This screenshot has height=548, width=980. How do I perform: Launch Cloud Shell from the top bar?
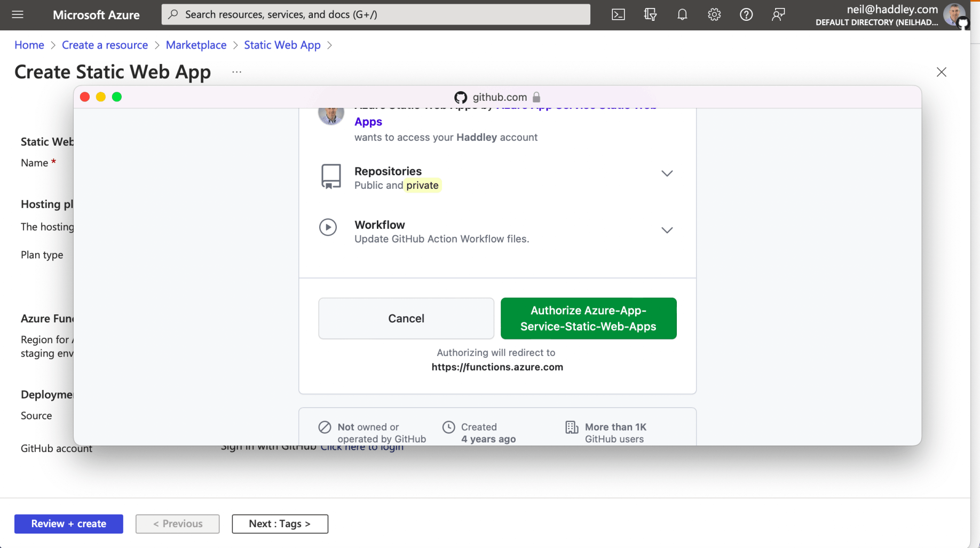click(x=618, y=14)
